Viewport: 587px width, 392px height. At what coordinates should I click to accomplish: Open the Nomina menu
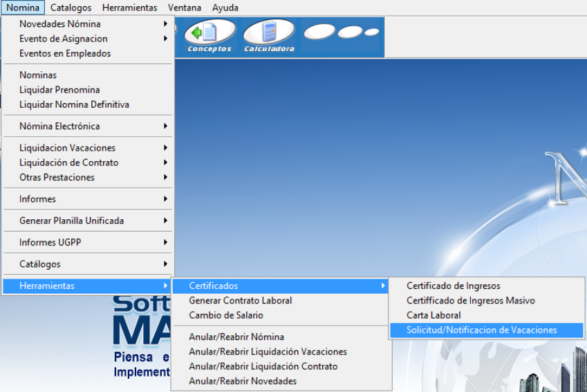[x=23, y=8]
